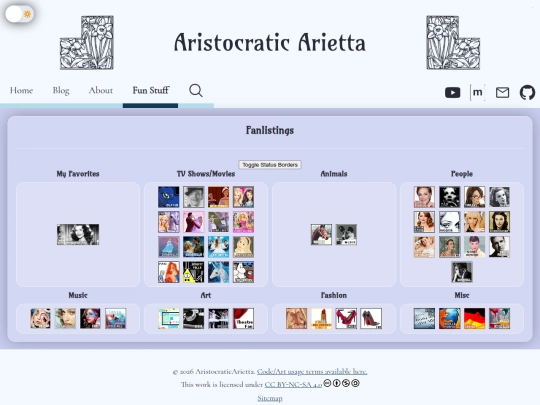
Task: Open the CC BY-NC-SA 4.0 license link
Action: [293, 384]
